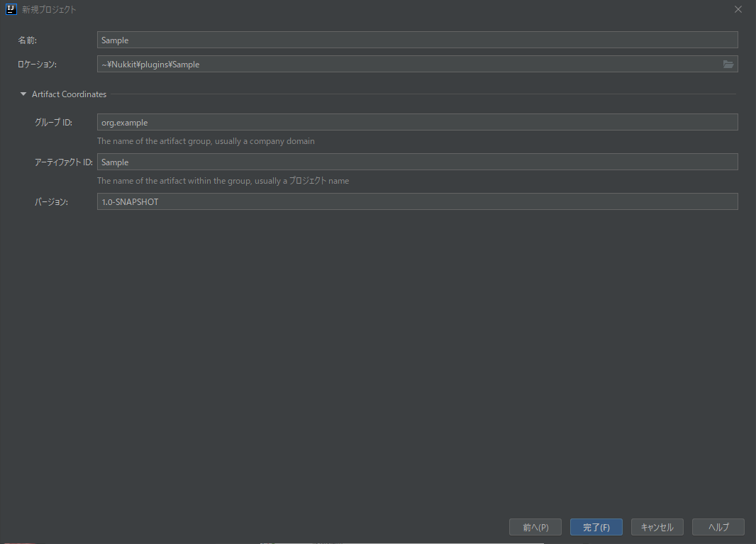The image size is (756, 544).
Task: Go back with the 前へ(P) button
Action: 535,527
